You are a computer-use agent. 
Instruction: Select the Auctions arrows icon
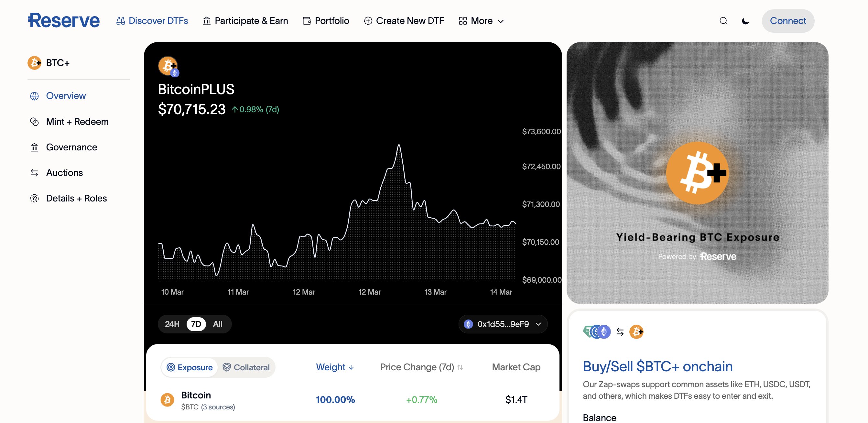point(35,173)
